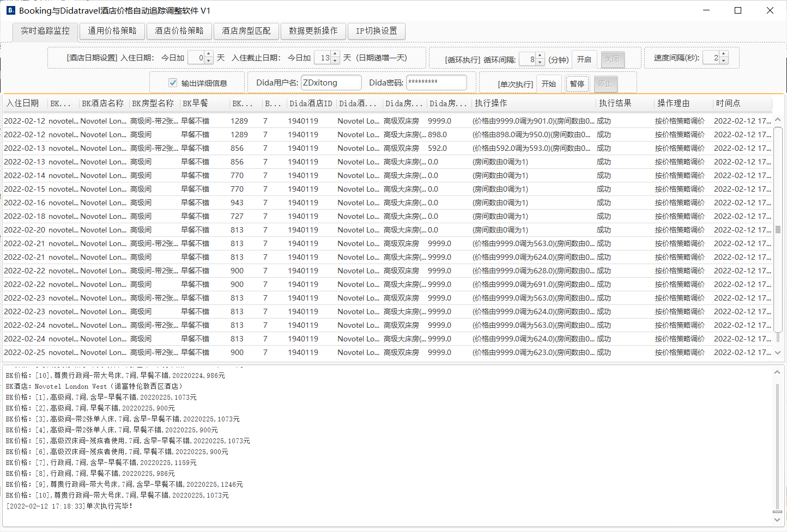
Task: Sort by the BK房型名称 column header
Action: point(154,103)
